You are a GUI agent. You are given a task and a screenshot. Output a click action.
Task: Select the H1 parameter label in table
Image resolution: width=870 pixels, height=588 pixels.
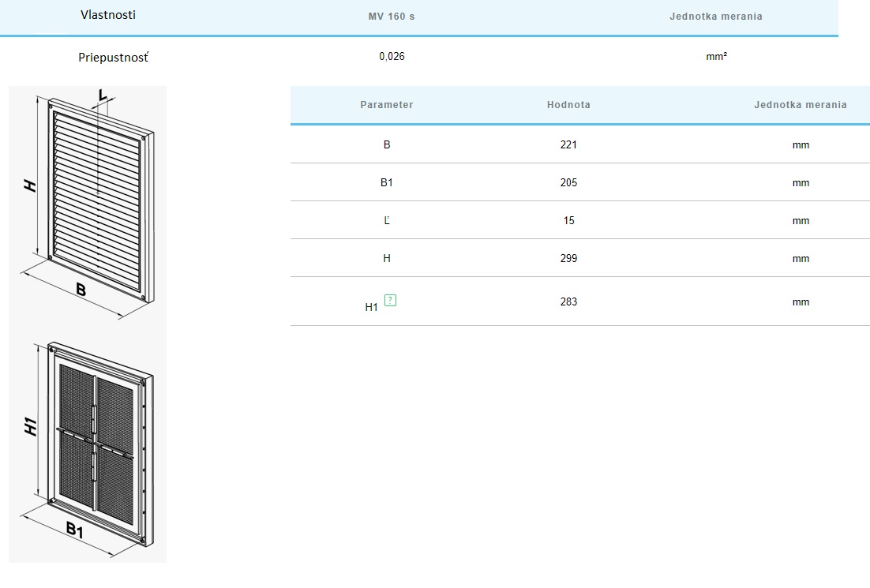click(371, 307)
